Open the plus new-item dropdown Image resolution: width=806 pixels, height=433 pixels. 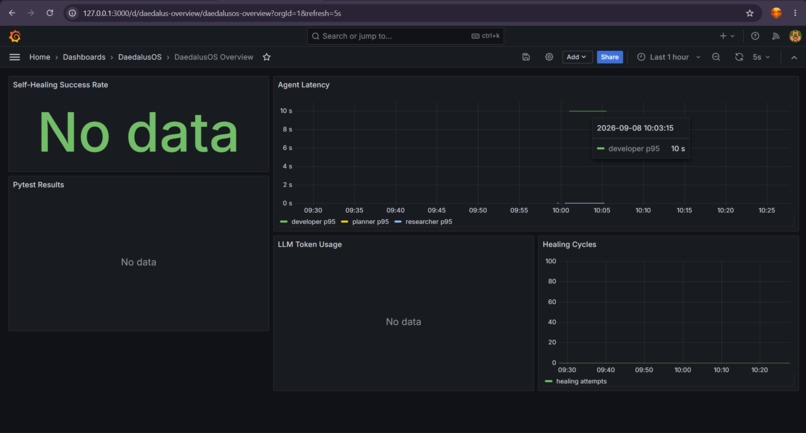pyautogui.click(x=727, y=36)
